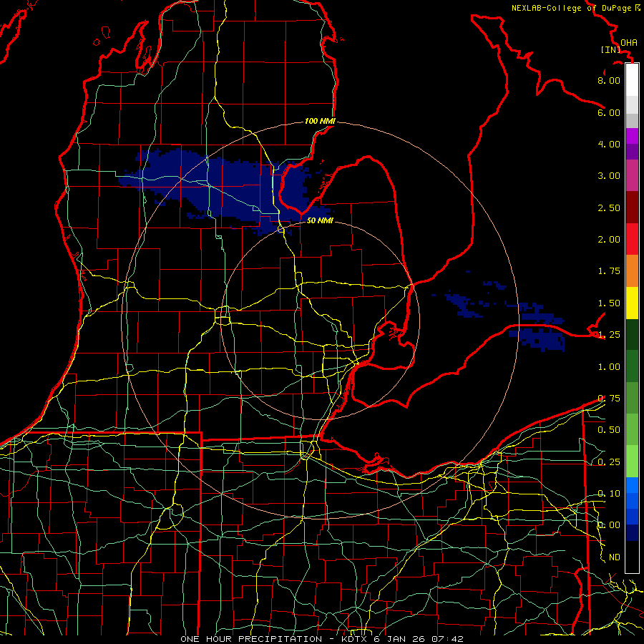
Task: Select the bright magenta swatch near 4.00
Action: tap(632, 136)
